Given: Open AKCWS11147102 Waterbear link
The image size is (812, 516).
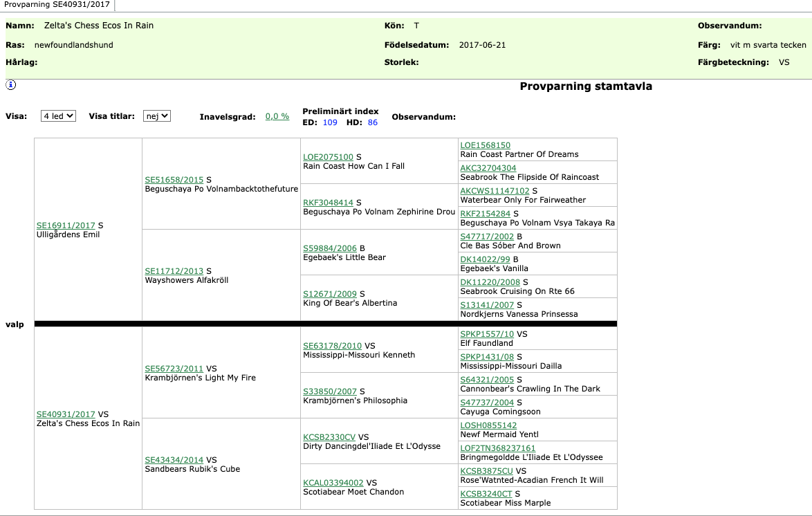Looking at the screenshot, I should (x=495, y=191).
